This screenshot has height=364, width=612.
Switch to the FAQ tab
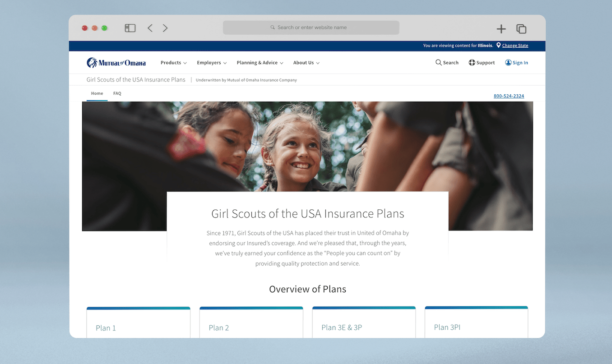click(x=117, y=93)
